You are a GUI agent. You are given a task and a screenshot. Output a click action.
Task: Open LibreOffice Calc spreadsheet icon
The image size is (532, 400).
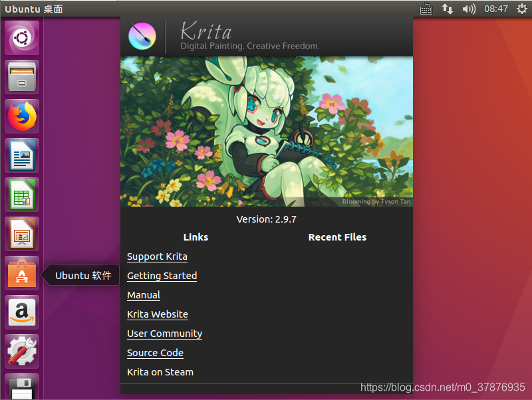[22, 195]
